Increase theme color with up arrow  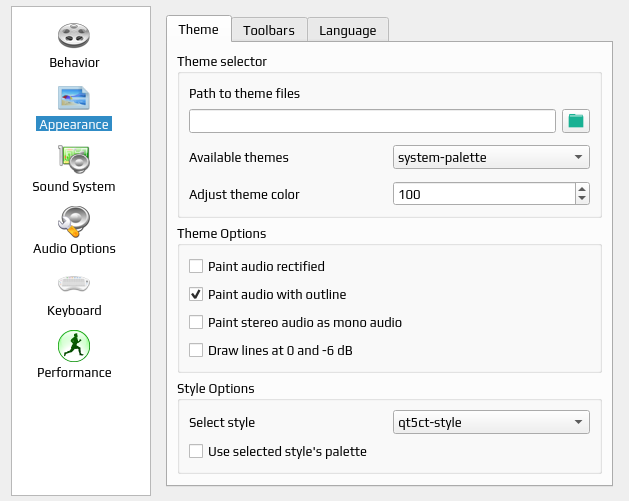[582, 189]
